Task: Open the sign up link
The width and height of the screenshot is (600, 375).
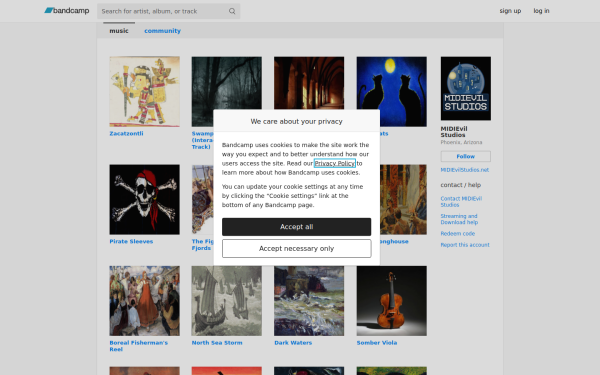Action: (510, 11)
